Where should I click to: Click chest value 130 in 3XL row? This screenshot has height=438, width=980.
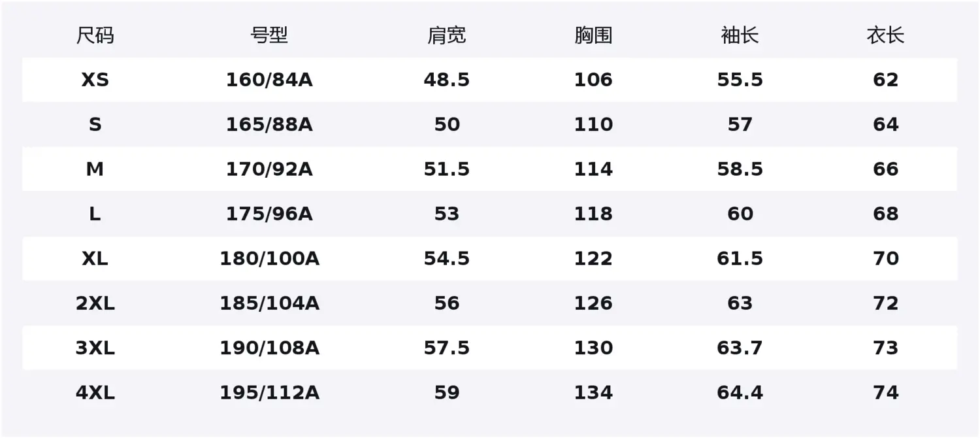tap(593, 348)
